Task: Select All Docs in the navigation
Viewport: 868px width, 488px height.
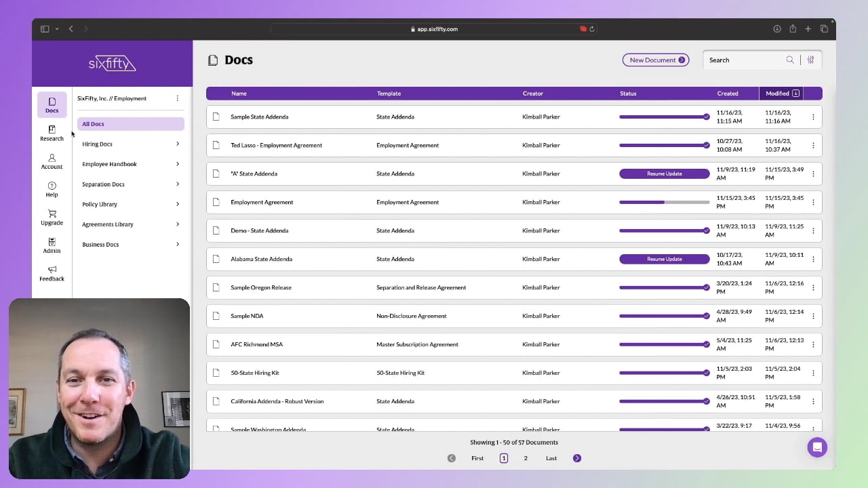Action: pos(130,124)
